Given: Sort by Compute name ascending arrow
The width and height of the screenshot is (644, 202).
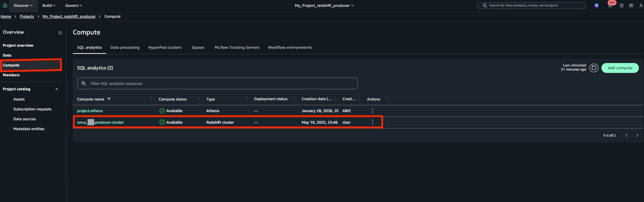Looking at the screenshot, I should [109, 99].
